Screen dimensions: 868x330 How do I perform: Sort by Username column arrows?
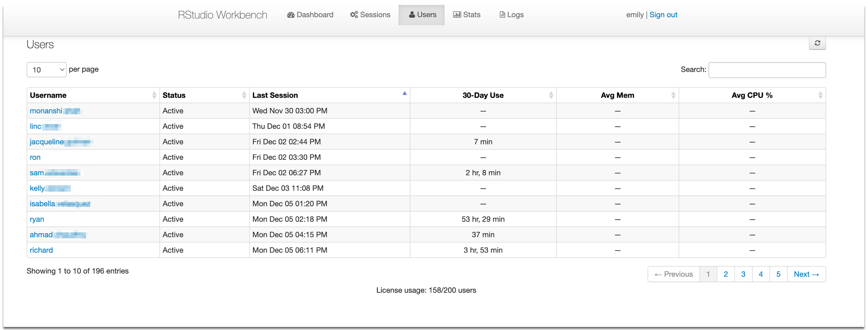154,95
